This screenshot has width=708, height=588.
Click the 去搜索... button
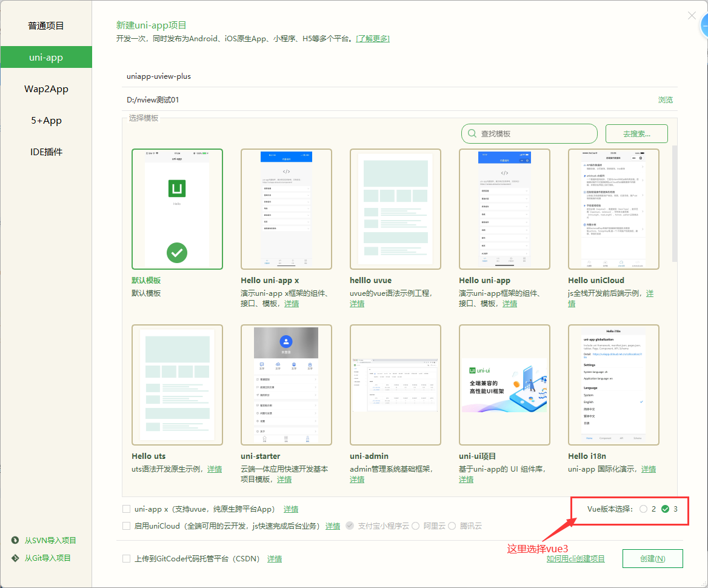636,134
